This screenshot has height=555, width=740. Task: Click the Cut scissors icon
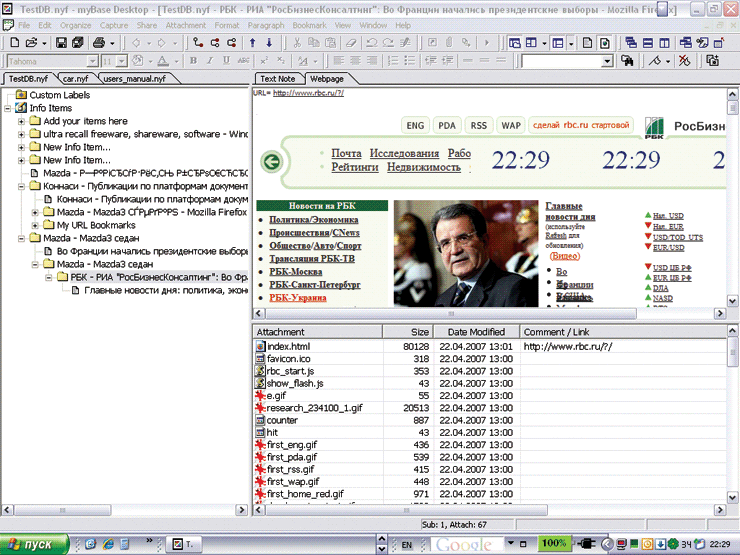(x=297, y=43)
